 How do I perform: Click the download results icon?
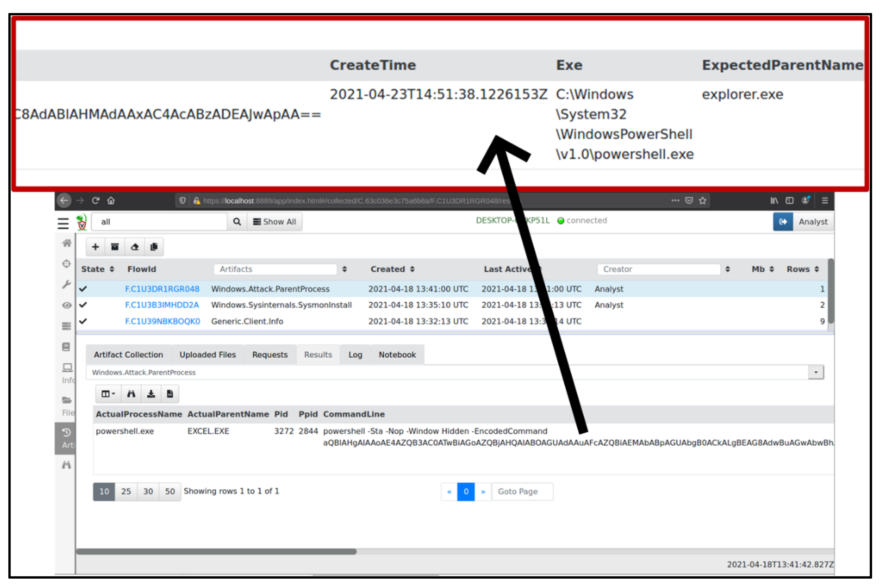(x=151, y=394)
